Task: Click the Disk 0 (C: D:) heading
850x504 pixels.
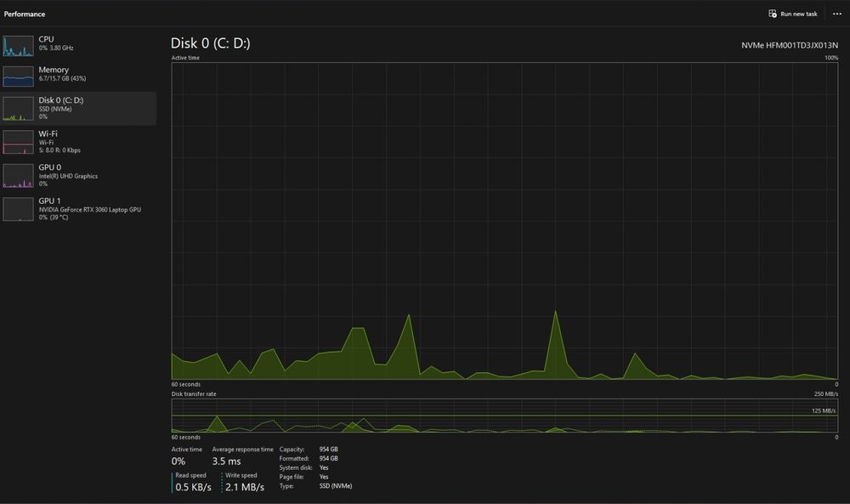Action: 210,43
